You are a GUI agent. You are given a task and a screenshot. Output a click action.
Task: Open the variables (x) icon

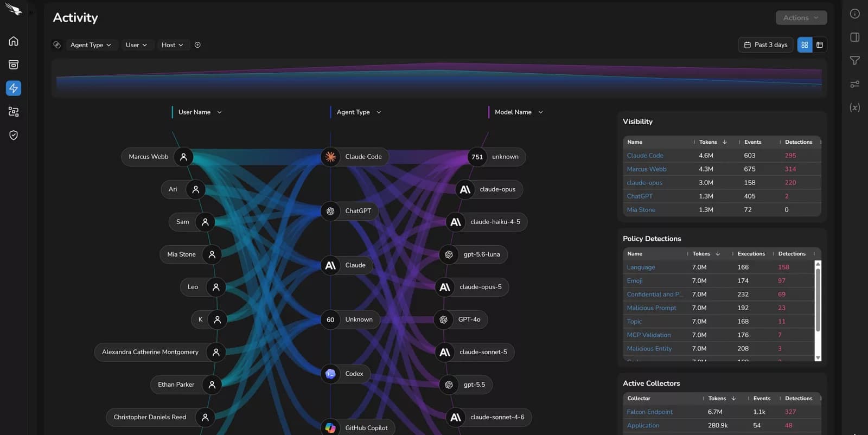click(854, 107)
